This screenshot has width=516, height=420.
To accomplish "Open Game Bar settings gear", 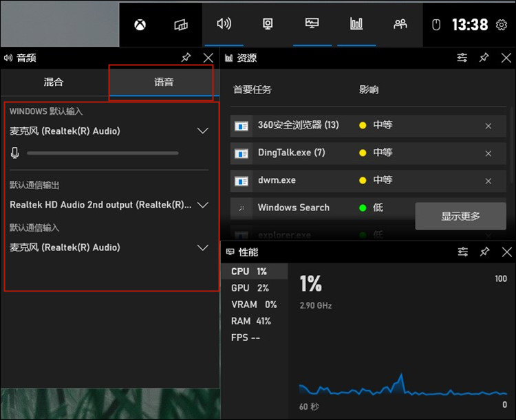I will pos(501,25).
